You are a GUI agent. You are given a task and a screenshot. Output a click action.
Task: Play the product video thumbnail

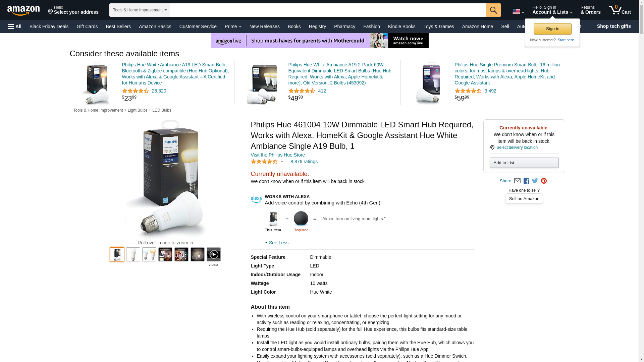coord(214,254)
